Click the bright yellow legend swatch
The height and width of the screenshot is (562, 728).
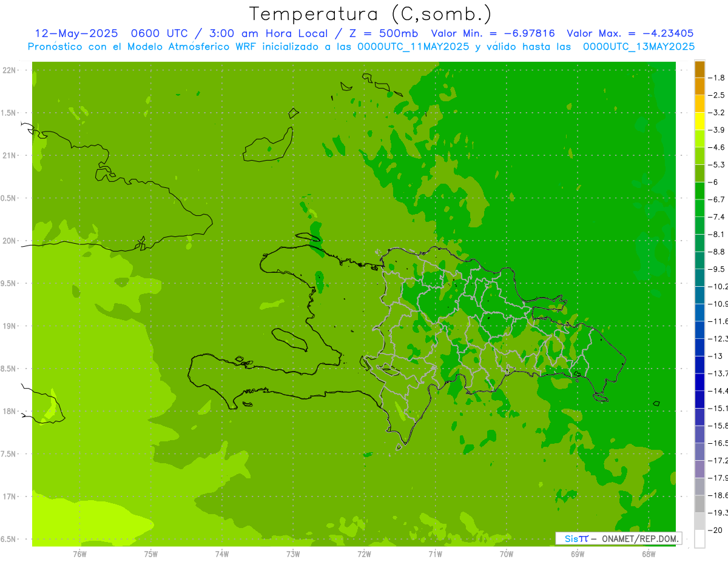(x=699, y=121)
